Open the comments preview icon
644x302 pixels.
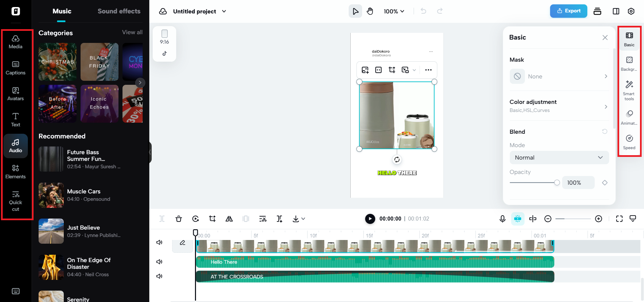click(x=633, y=219)
